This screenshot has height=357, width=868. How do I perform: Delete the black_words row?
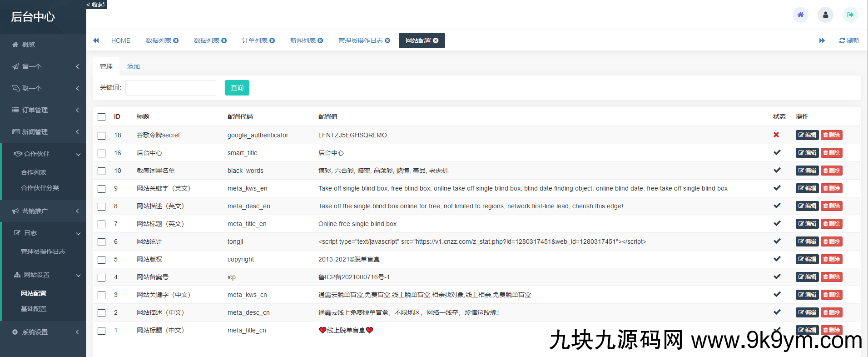832,171
